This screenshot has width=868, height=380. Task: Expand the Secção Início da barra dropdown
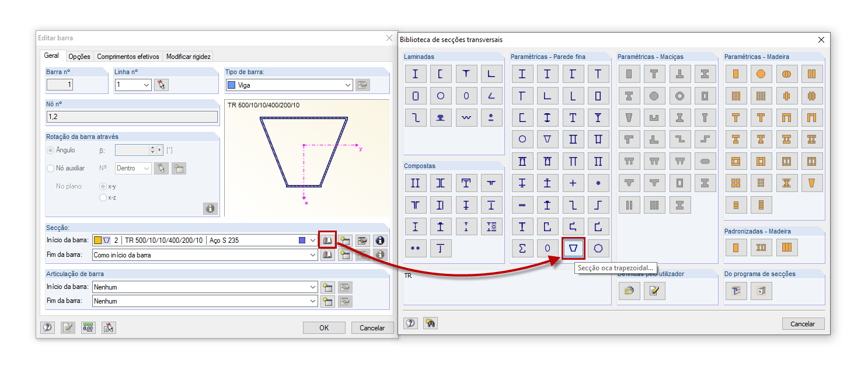[x=313, y=240]
